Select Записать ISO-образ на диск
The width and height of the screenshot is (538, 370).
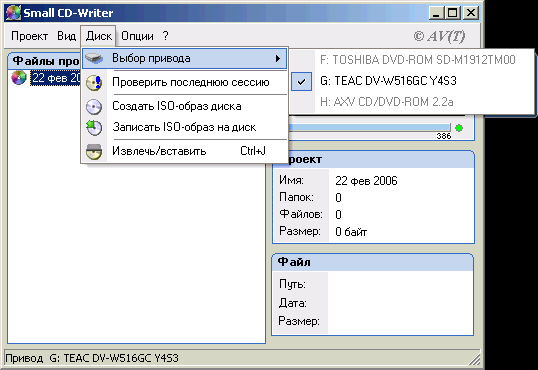pyautogui.click(x=185, y=127)
